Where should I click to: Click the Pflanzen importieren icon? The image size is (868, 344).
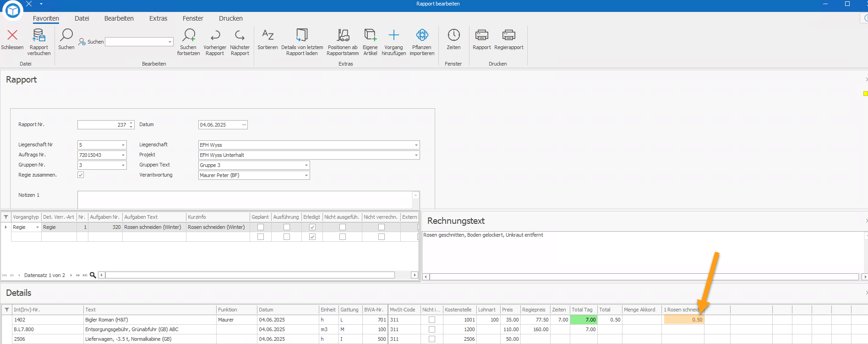pyautogui.click(x=422, y=35)
